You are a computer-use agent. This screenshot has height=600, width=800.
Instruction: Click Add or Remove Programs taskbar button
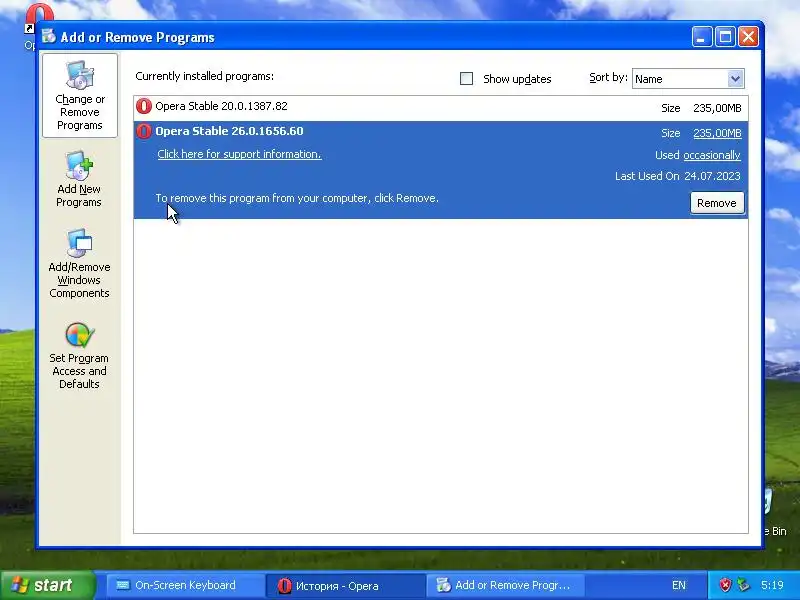[505, 585]
